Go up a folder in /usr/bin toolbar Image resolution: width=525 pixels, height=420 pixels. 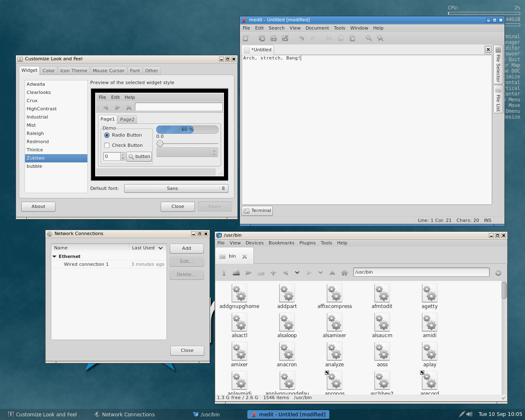(332, 273)
